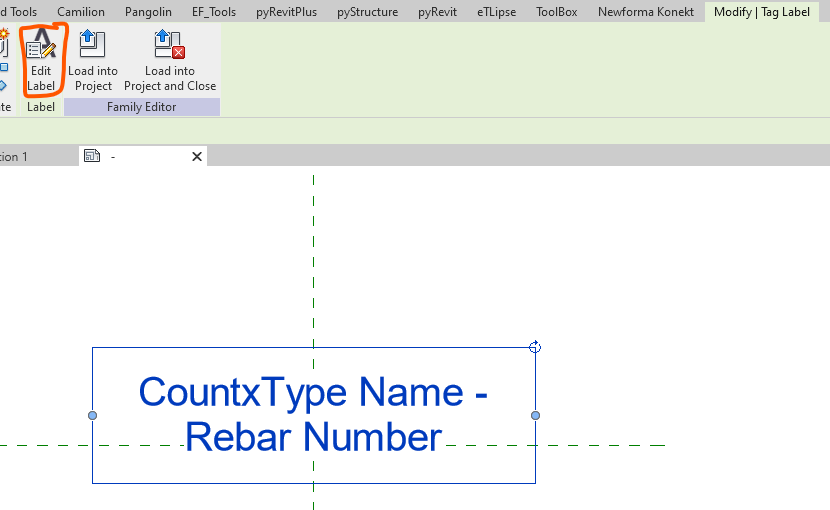Select the 'CountxType Name - Rebar Number' label
Image resolution: width=830 pixels, height=510 pixels.
[313, 415]
